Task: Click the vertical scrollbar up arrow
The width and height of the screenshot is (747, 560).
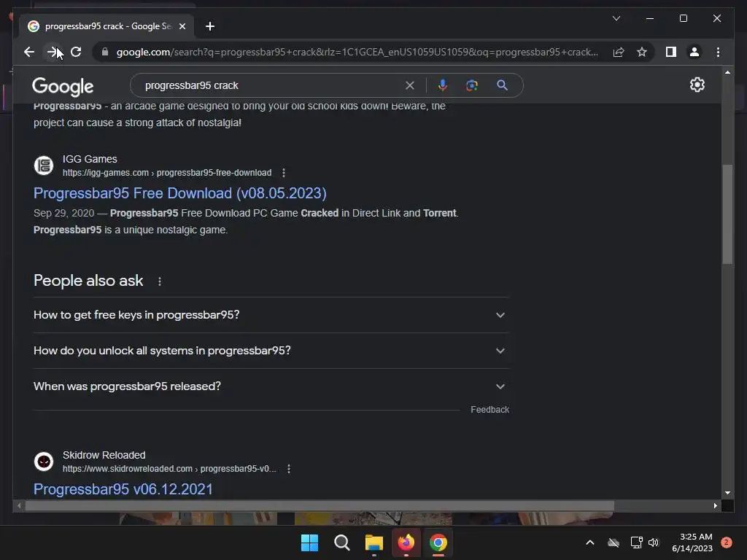Action: click(727, 72)
